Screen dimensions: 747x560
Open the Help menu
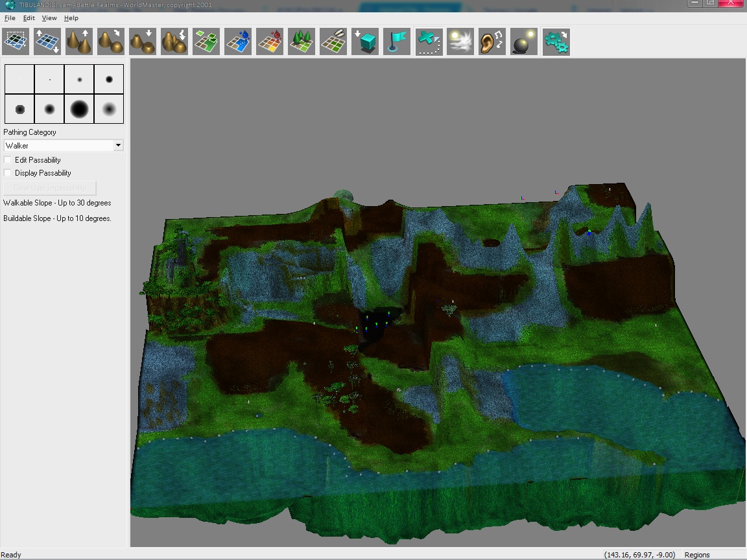point(71,18)
